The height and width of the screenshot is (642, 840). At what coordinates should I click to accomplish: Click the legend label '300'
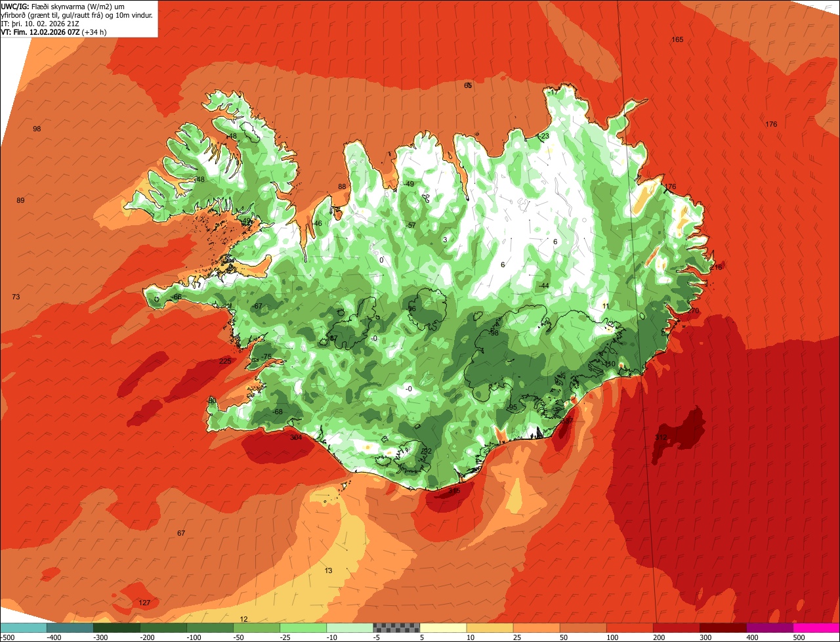pyautogui.click(x=705, y=637)
